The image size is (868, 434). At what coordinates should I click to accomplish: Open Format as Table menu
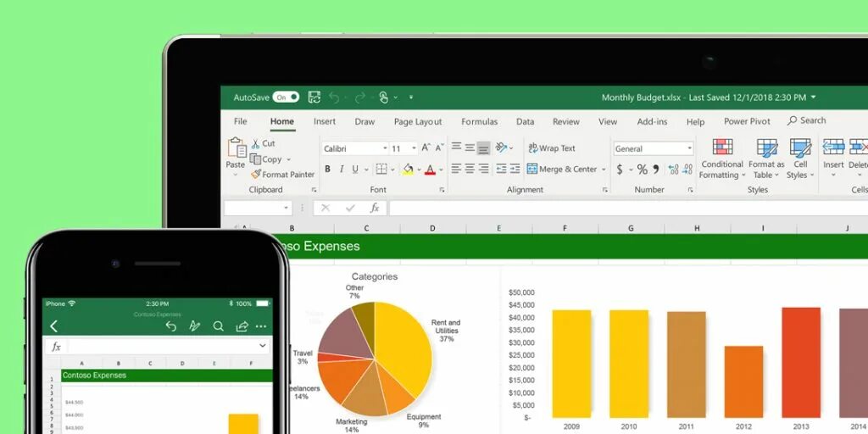click(x=766, y=159)
